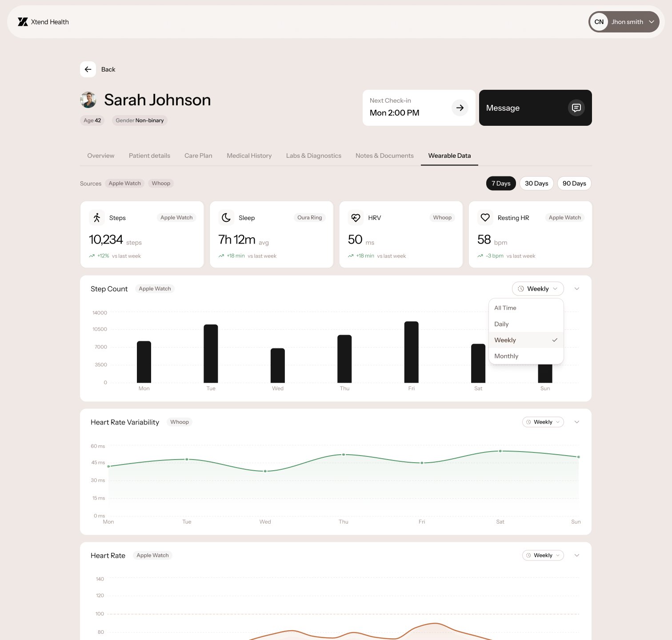Click the heart-pulse icon on the HRV card
This screenshot has height=640, width=672.
[355, 217]
